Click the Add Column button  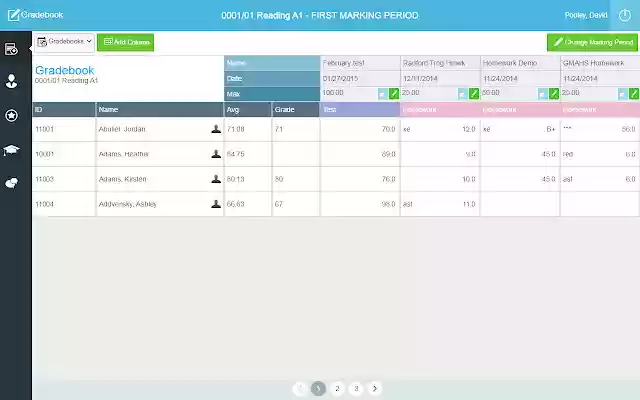pos(126,42)
